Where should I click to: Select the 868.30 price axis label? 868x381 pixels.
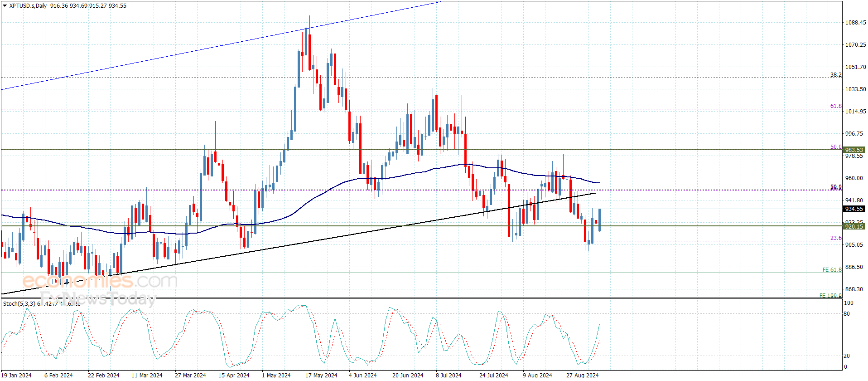tap(854, 289)
